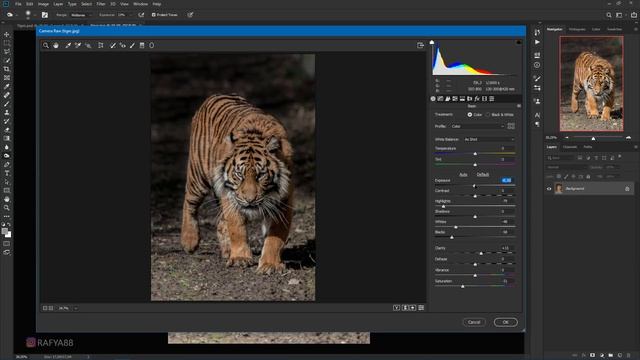This screenshot has width=640, height=360.
Task: Toggle the highlight clipping warning in histogram
Action: point(519,42)
